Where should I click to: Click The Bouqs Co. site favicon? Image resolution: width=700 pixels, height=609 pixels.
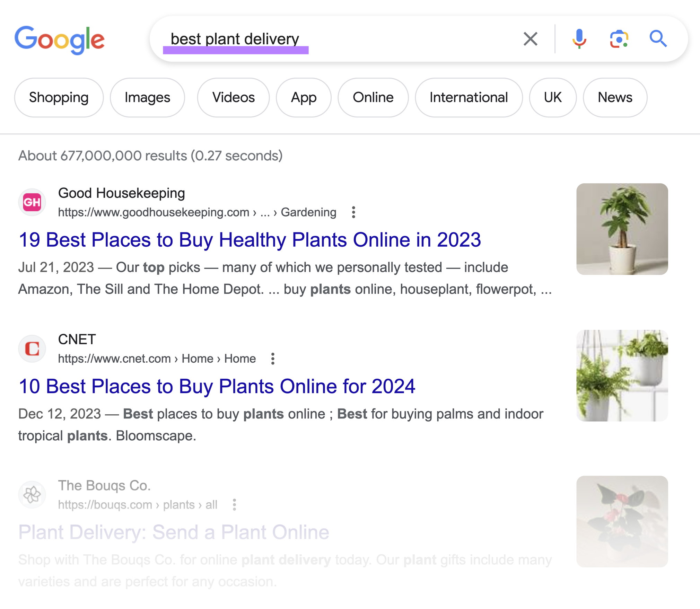(32, 494)
